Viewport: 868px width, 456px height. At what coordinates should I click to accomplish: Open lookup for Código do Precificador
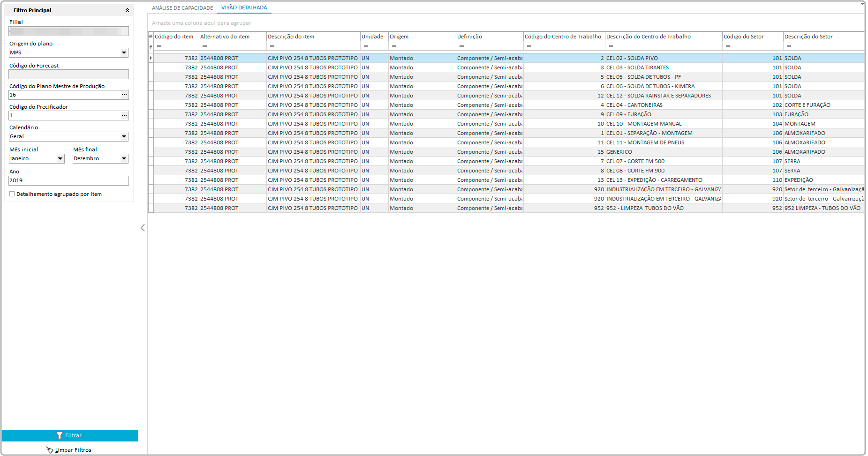(x=124, y=115)
